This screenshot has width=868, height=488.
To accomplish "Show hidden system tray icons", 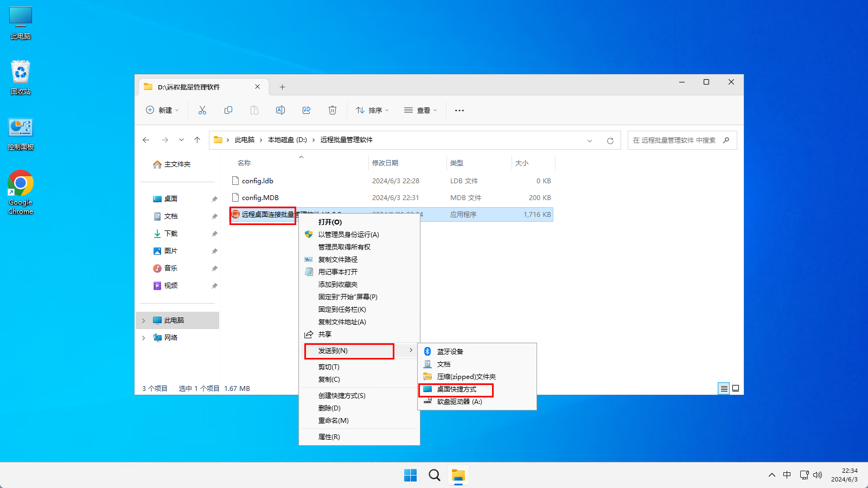I will click(x=772, y=475).
